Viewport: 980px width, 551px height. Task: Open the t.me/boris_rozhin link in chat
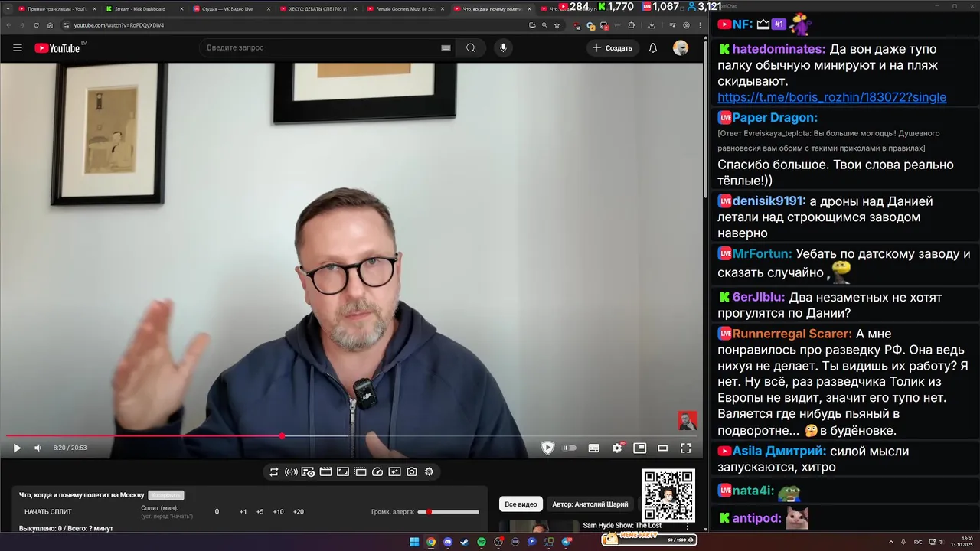[x=831, y=97]
